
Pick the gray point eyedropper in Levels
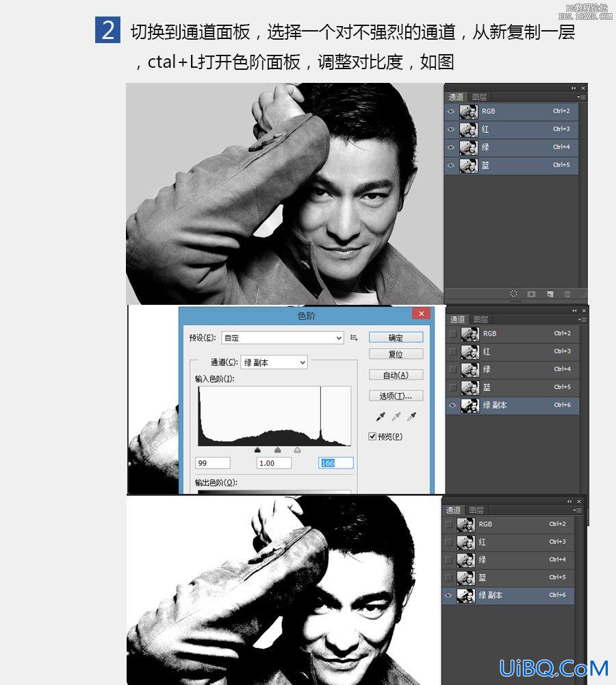point(396,416)
